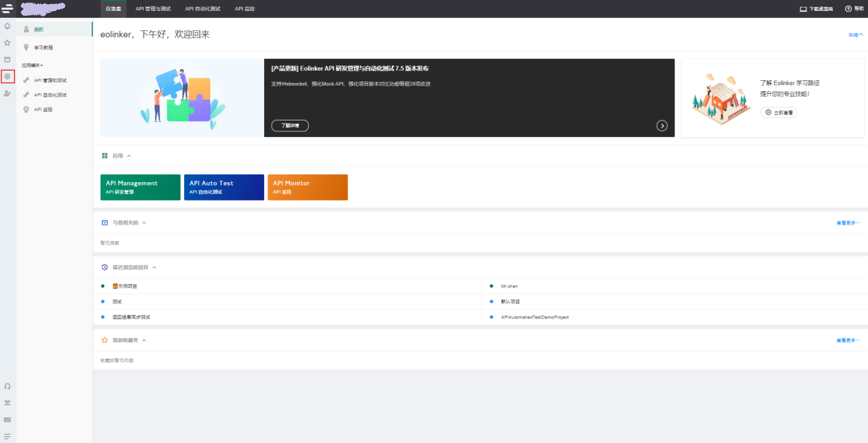Click the Eolinker logo icon
868x443 pixels.
pyautogui.click(x=8, y=8)
